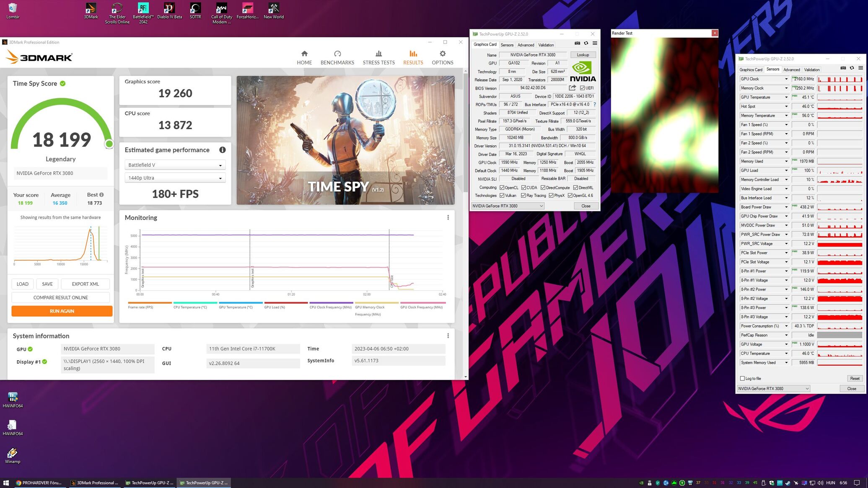Click the BIOS export share icon
This screenshot has width=868, height=488.
(572, 88)
